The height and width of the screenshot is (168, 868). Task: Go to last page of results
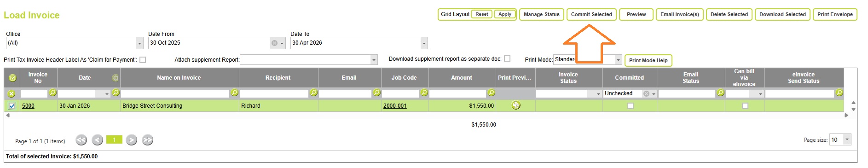148,140
